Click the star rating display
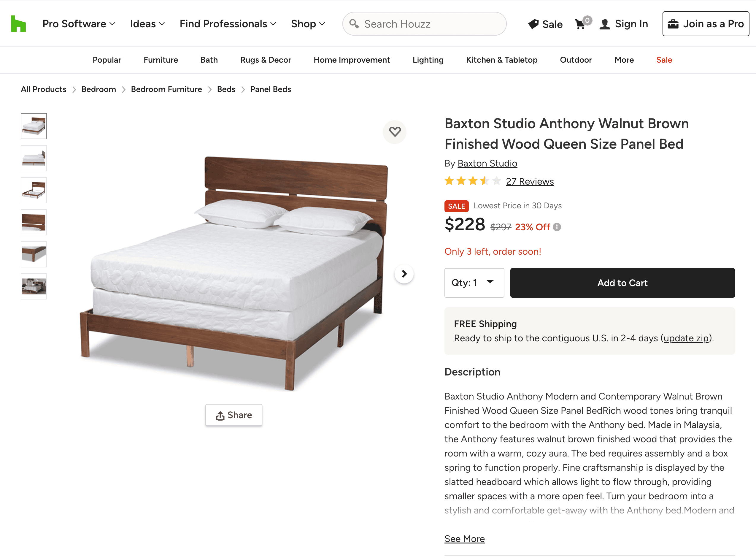 472,181
